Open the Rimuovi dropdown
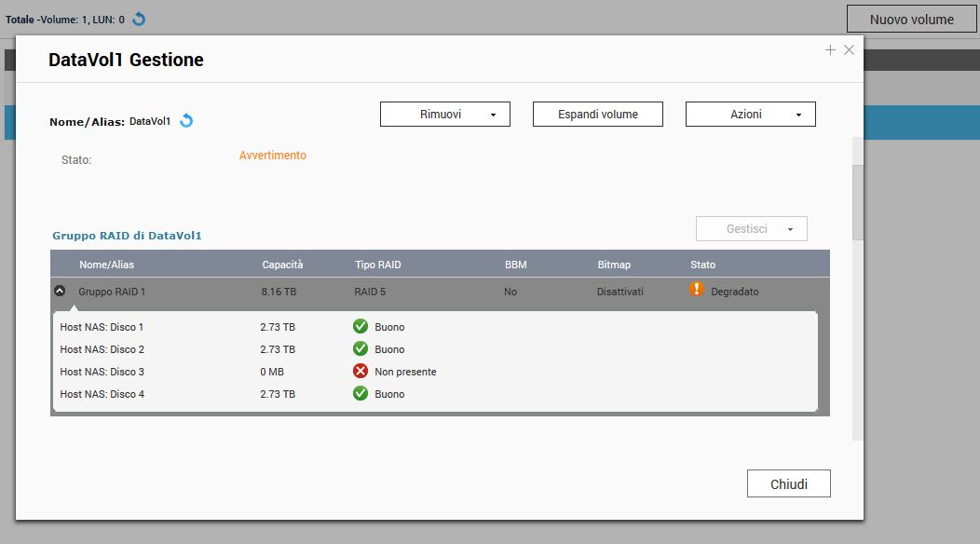The height and width of the screenshot is (544, 980). (445, 114)
